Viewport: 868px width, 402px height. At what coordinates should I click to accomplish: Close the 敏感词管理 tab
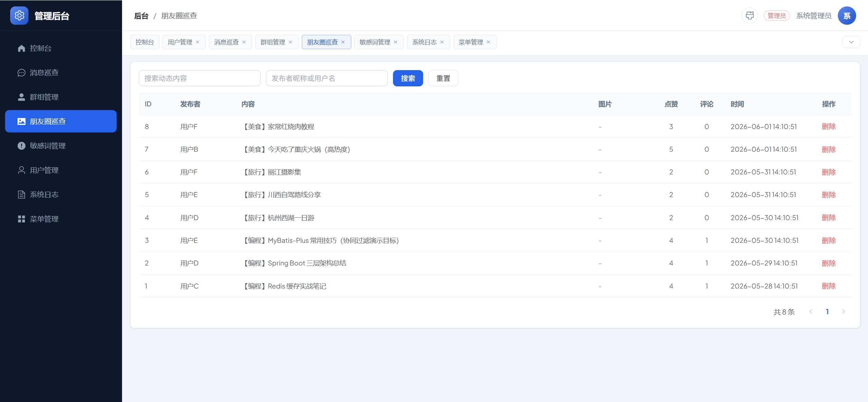click(395, 42)
